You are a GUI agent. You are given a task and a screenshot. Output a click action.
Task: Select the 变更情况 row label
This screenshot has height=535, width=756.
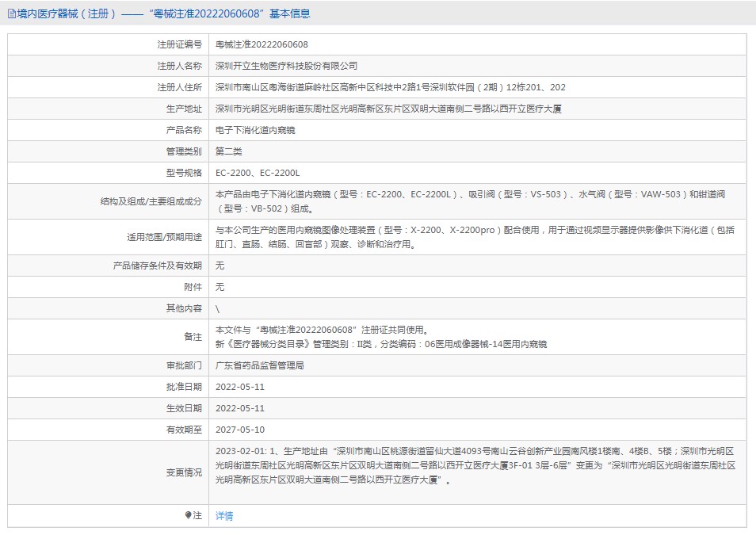coord(184,472)
